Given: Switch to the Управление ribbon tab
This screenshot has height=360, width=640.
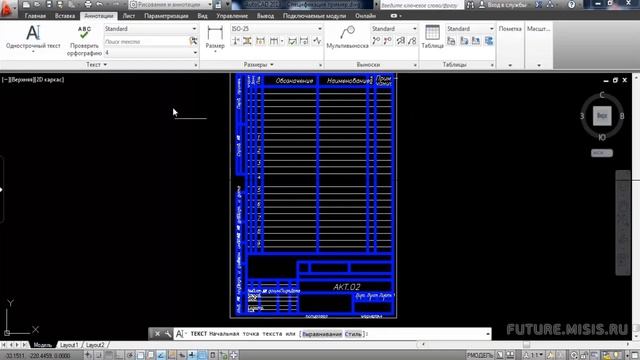Looking at the screenshot, I should [232, 16].
